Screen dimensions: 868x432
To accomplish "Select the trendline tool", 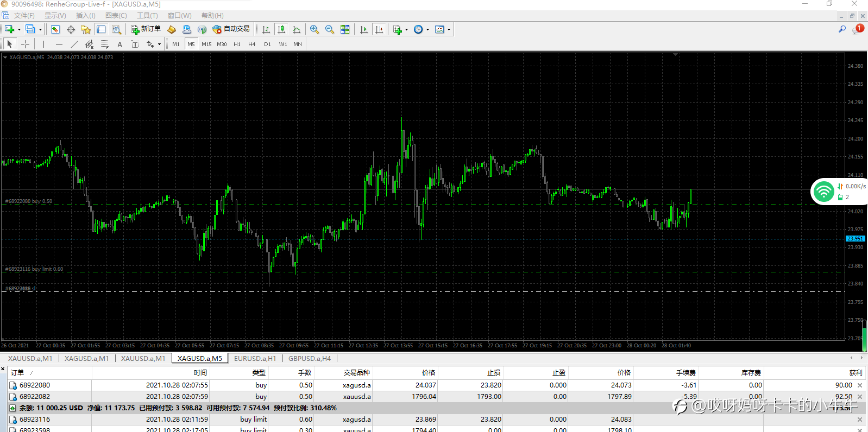I will point(74,44).
